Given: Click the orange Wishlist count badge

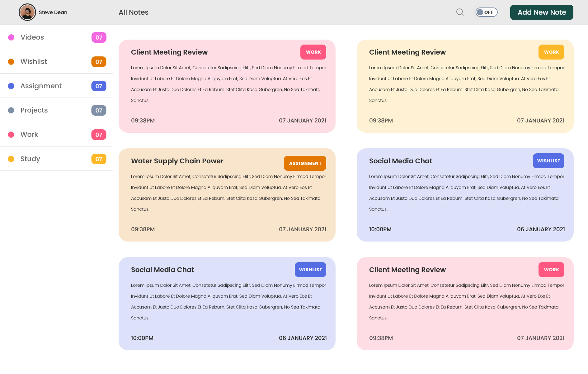Looking at the screenshot, I should coord(99,62).
